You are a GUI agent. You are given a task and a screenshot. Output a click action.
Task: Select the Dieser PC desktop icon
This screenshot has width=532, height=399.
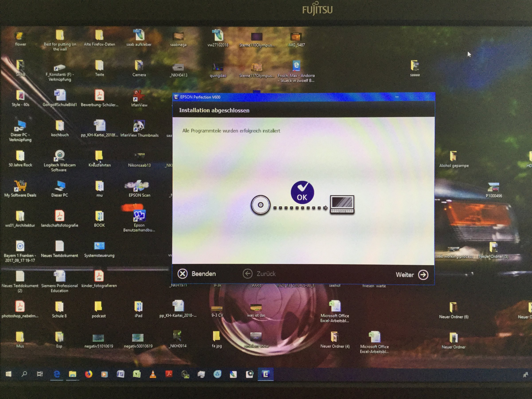pos(59,189)
